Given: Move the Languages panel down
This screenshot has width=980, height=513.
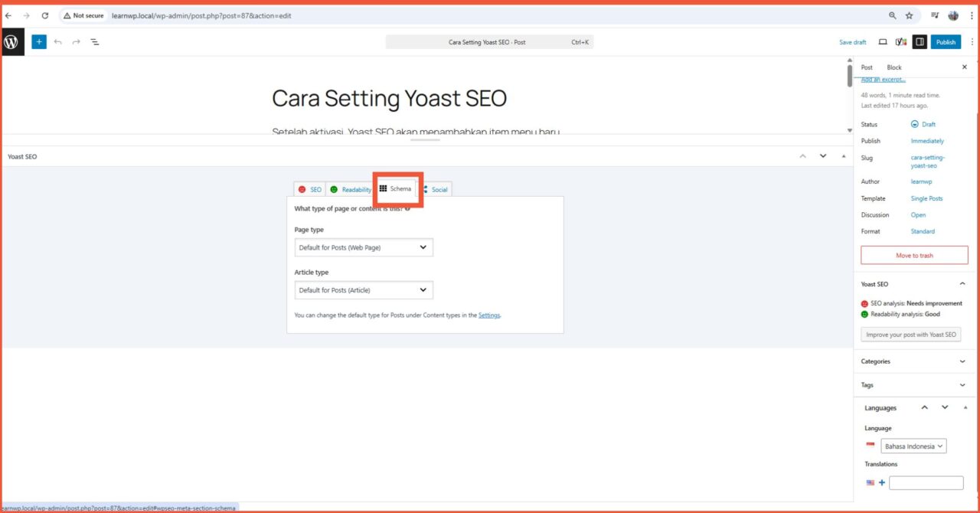Looking at the screenshot, I should (945, 407).
